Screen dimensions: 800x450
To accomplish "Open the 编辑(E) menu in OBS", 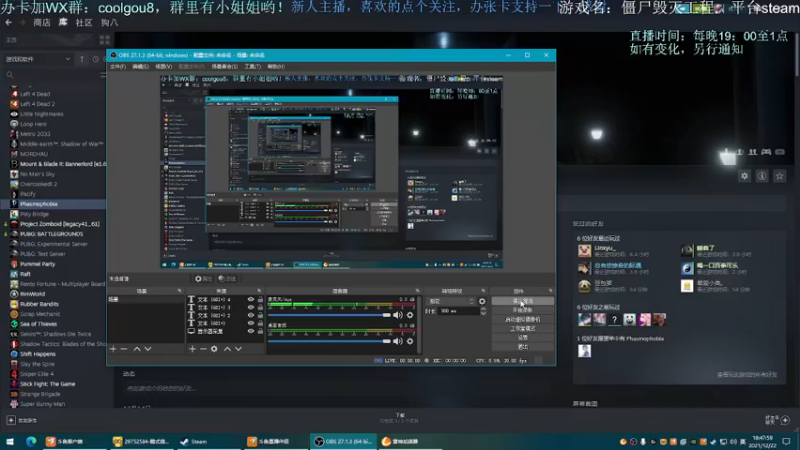I will tap(140, 67).
